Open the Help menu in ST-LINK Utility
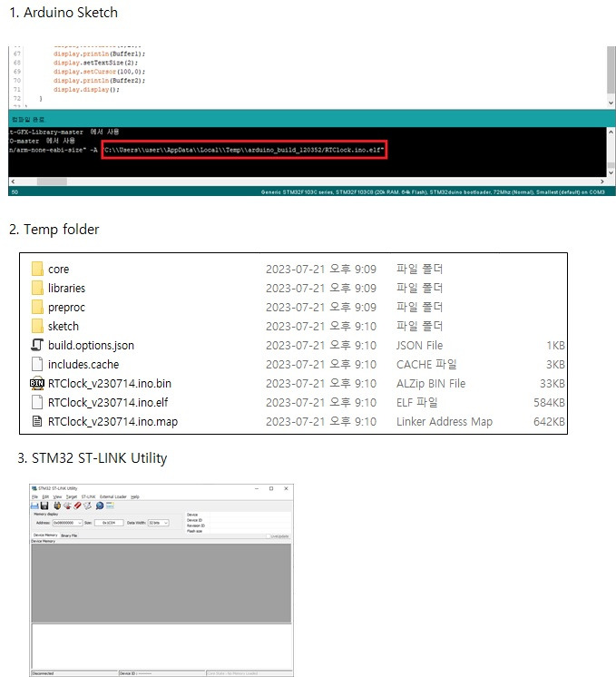The width and height of the screenshot is (616, 677). 135,496
